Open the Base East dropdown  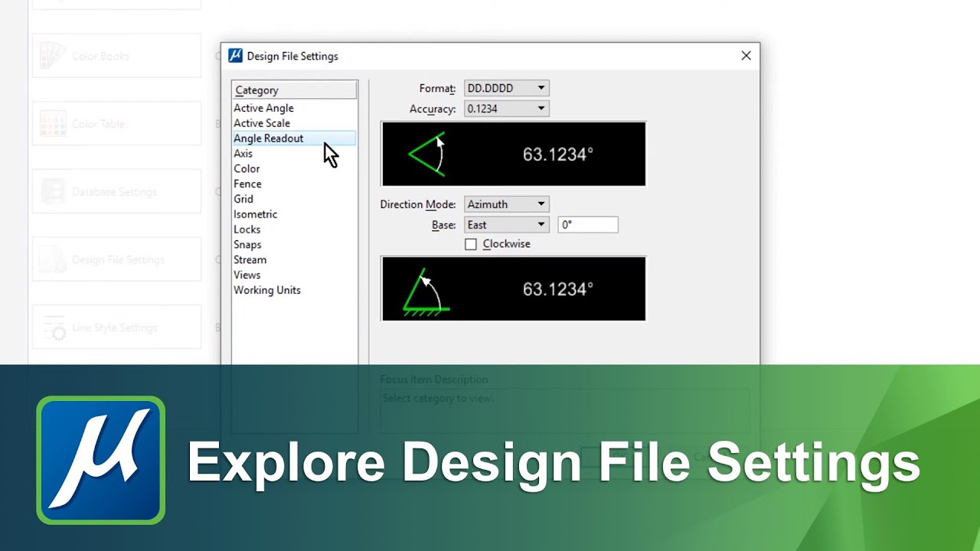point(506,225)
